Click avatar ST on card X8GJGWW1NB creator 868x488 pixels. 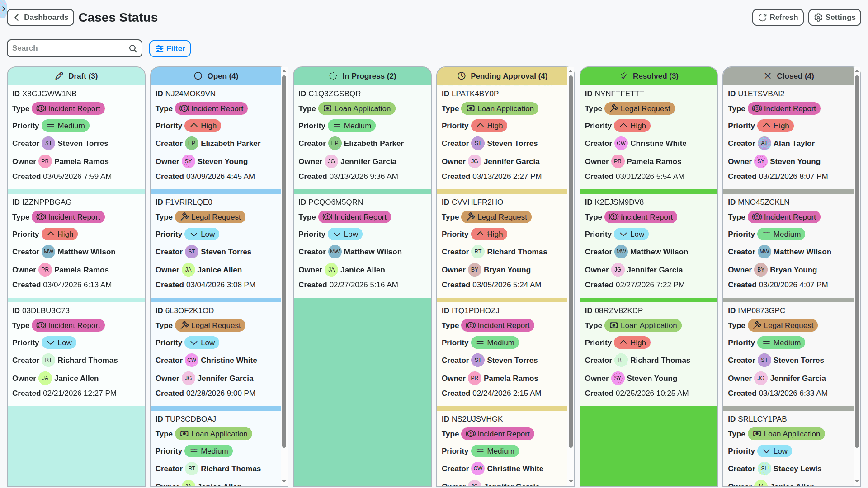pos(48,143)
